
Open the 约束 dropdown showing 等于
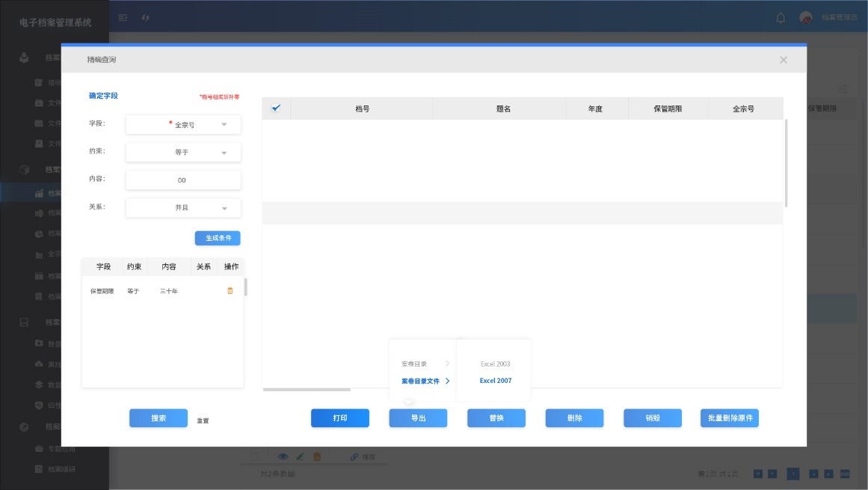[183, 153]
